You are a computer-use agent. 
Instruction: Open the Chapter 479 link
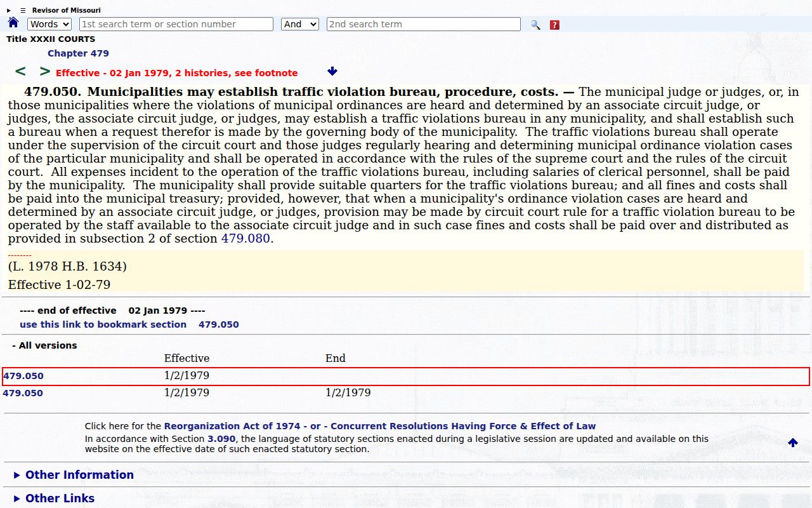(78, 53)
